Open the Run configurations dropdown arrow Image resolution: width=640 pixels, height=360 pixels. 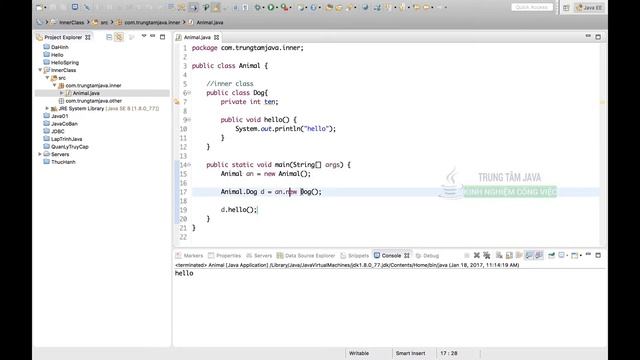click(x=276, y=7)
